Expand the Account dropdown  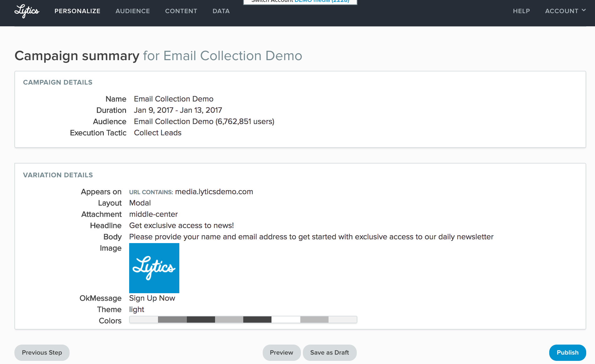(x=565, y=11)
